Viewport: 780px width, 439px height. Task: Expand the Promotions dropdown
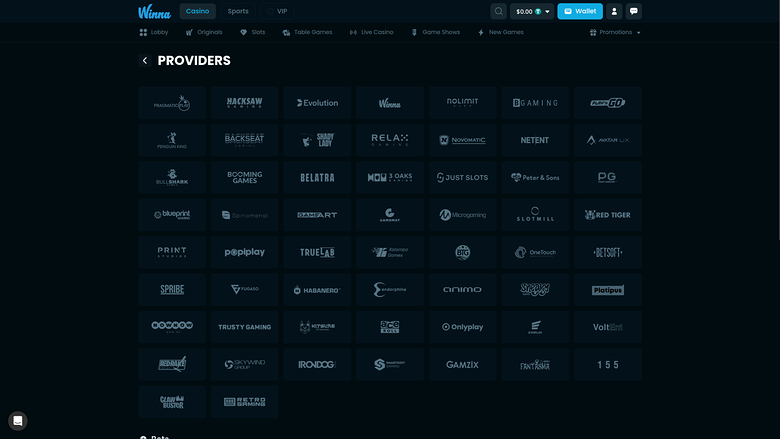pos(615,32)
